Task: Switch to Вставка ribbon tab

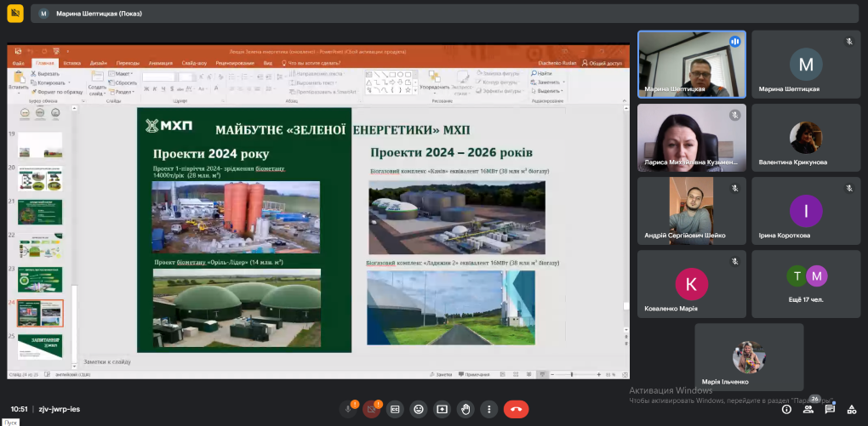Action: 72,63
